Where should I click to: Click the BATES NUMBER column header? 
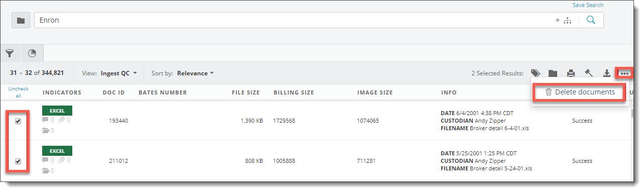[163, 92]
